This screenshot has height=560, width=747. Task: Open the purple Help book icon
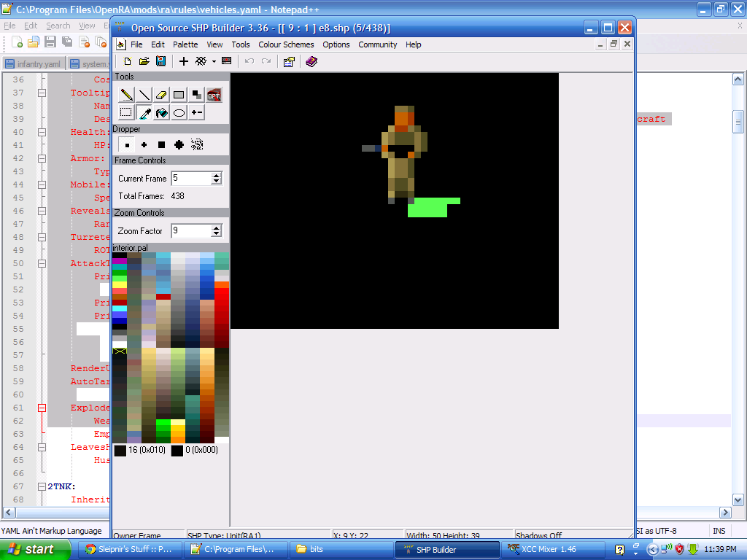311,61
